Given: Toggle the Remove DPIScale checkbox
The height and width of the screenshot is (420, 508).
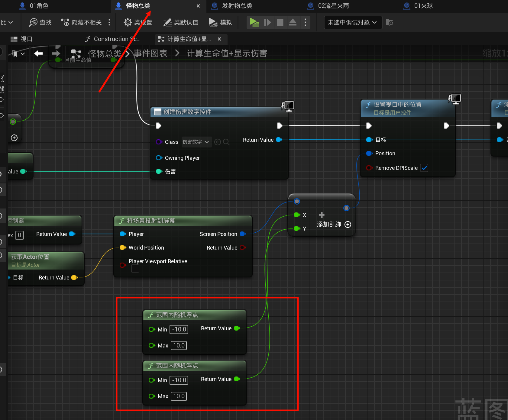Looking at the screenshot, I should 424,168.
